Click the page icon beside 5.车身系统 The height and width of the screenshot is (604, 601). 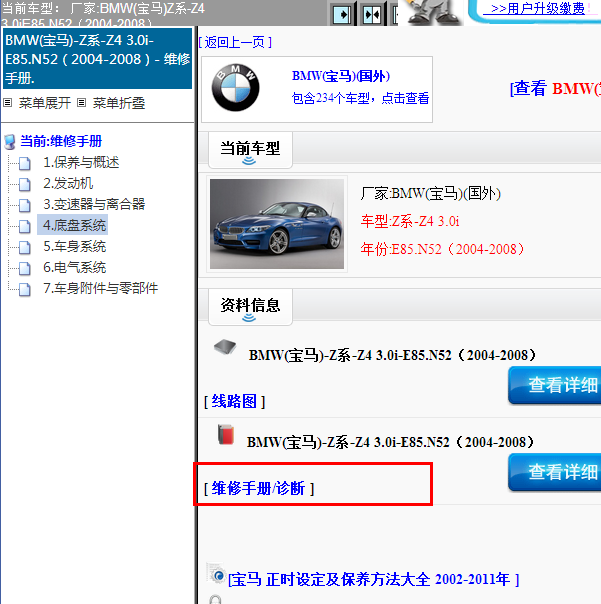pos(25,247)
